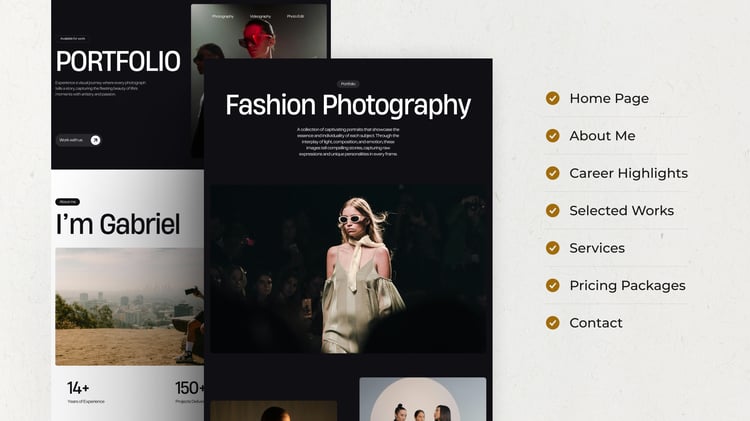Click the round arrow icon on Work with us
Image resolution: width=750 pixels, height=421 pixels.
click(95, 140)
